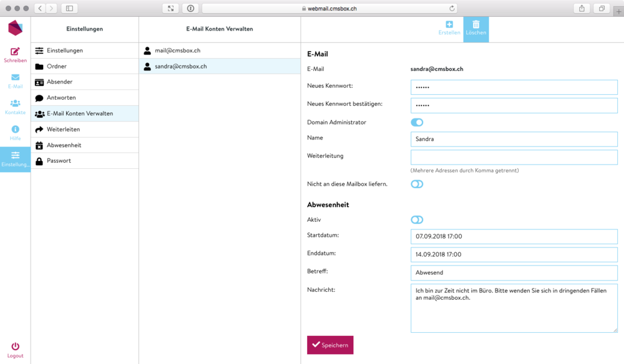Go back with browser back arrow
This screenshot has width=624, height=364.
(x=40, y=8)
